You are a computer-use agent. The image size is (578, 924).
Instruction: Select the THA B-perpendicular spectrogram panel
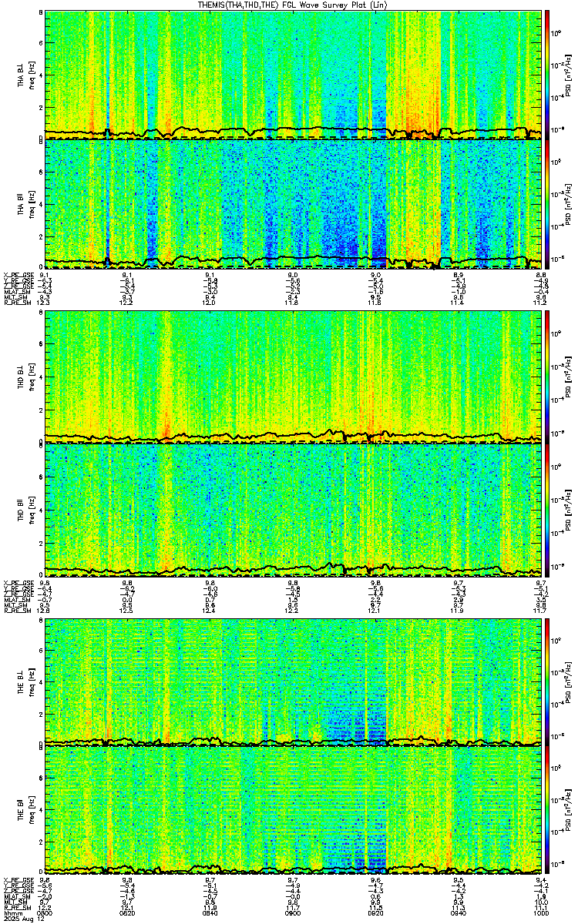tap(293, 74)
